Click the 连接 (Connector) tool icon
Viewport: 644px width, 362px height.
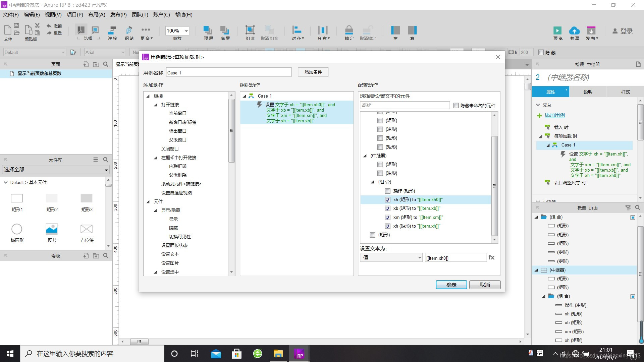[112, 31]
